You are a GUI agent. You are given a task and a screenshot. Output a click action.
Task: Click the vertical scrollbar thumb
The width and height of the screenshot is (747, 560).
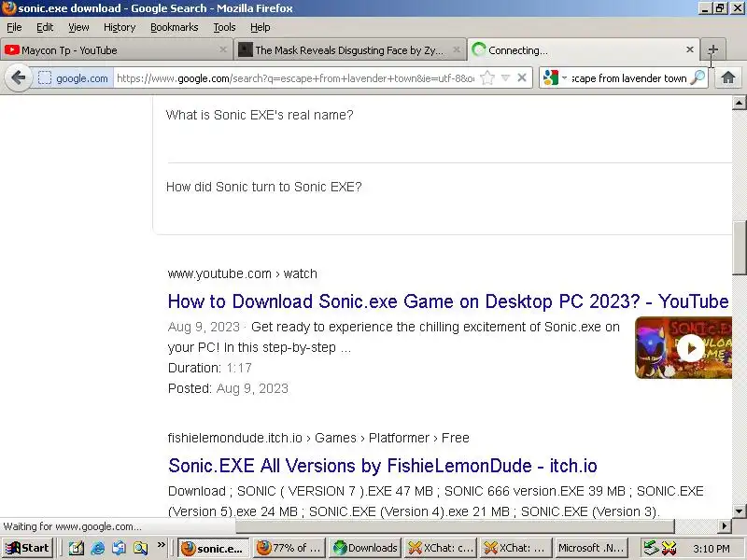pos(739,248)
